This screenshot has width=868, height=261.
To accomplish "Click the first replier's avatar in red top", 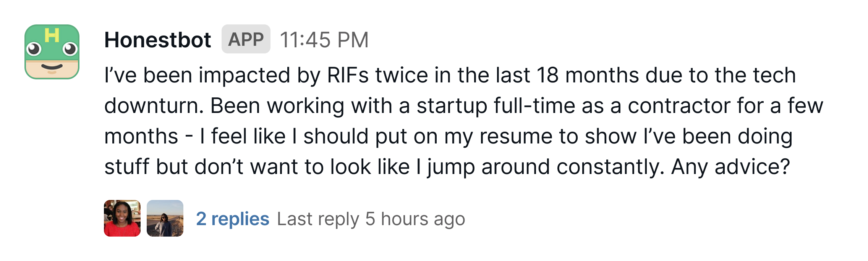I will [x=122, y=218].
